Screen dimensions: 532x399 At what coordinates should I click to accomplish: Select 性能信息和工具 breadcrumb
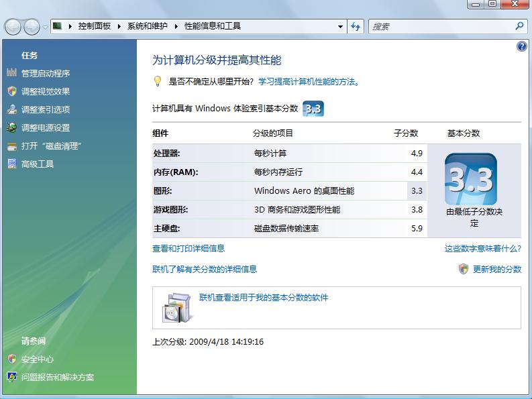pyautogui.click(x=213, y=26)
